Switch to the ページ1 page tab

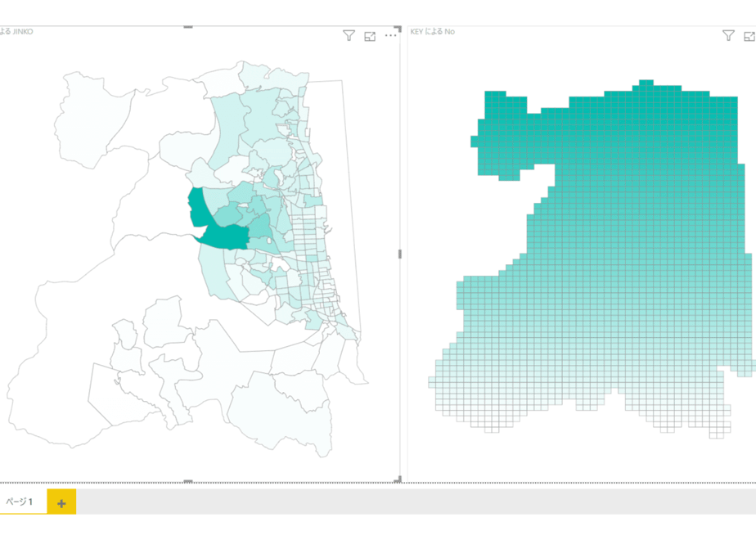point(20,502)
